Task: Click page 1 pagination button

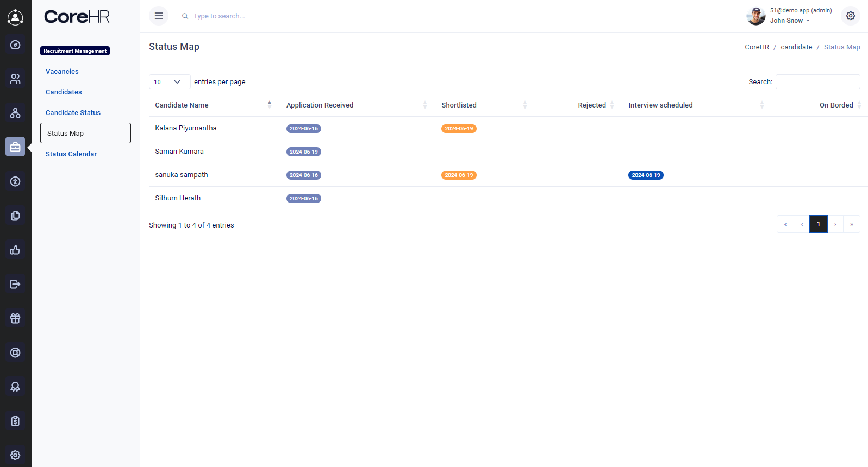Action: (818, 224)
